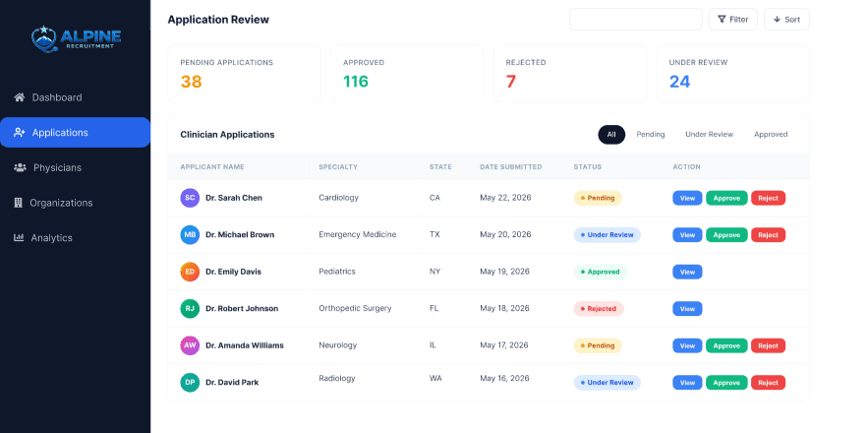The height and width of the screenshot is (433, 868).
Task: Reject Dr. Amanda Williams's application
Action: [x=769, y=346]
